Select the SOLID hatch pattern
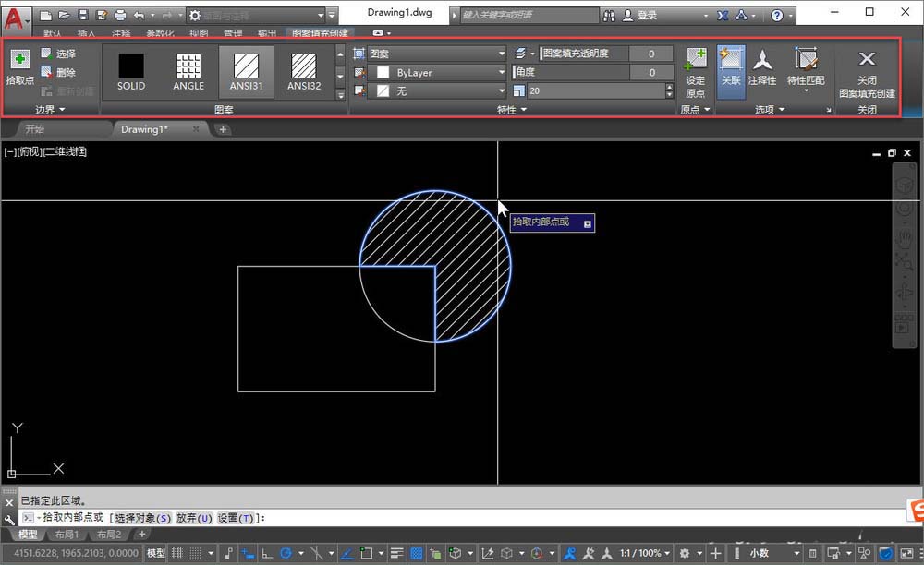This screenshot has width=924, height=565. (131, 71)
